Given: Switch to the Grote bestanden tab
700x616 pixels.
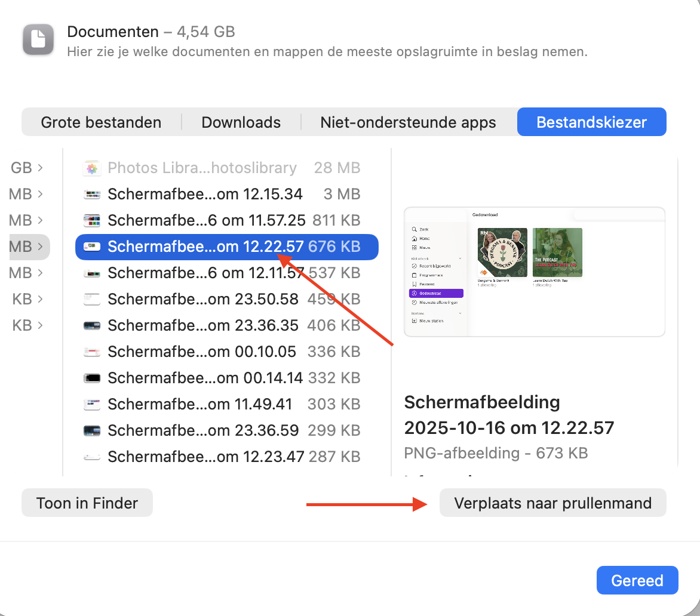Looking at the screenshot, I should 100,122.
